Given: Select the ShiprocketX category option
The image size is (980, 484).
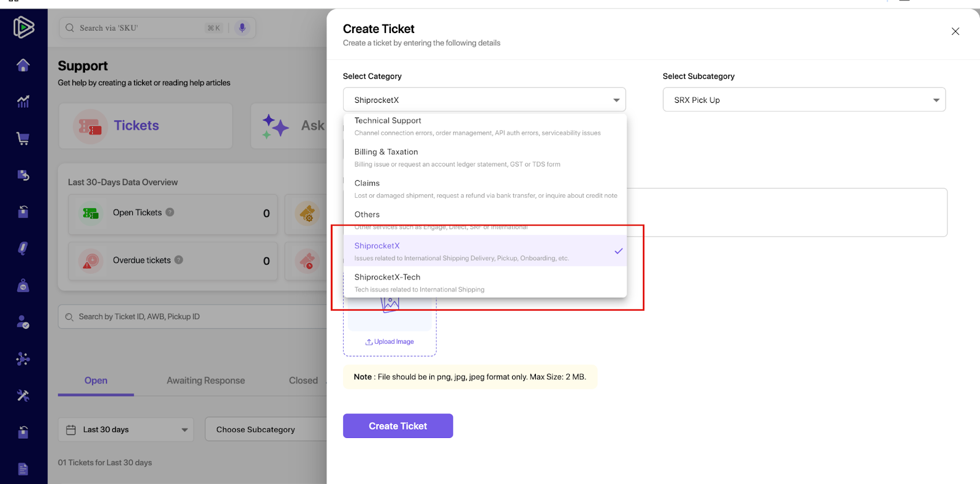Looking at the screenshot, I should click(485, 251).
